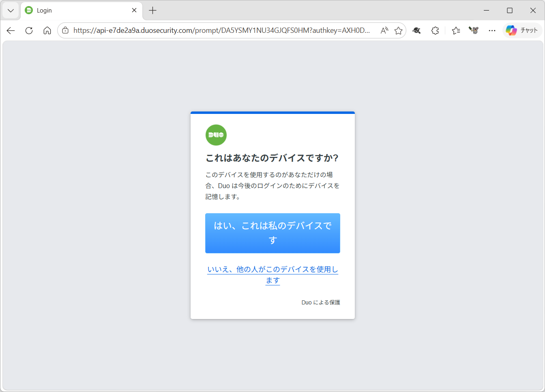Activate the Read aloud icon in address bar

(384, 30)
